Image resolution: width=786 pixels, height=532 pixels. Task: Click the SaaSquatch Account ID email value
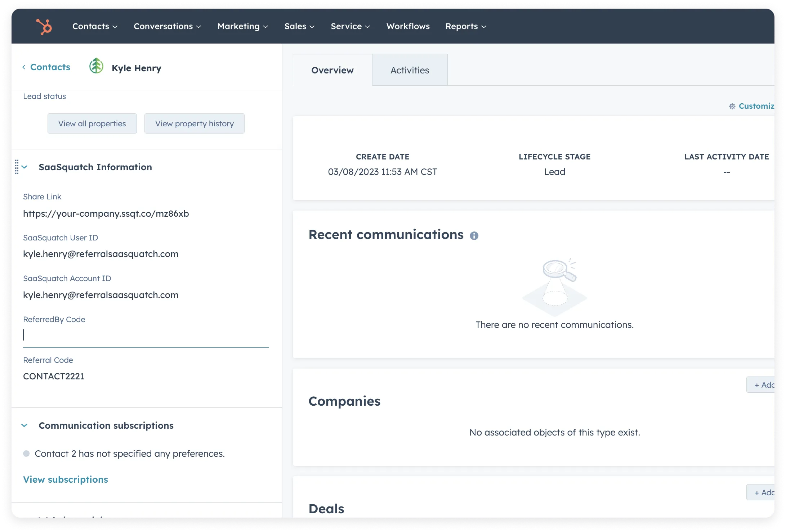[x=101, y=295]
